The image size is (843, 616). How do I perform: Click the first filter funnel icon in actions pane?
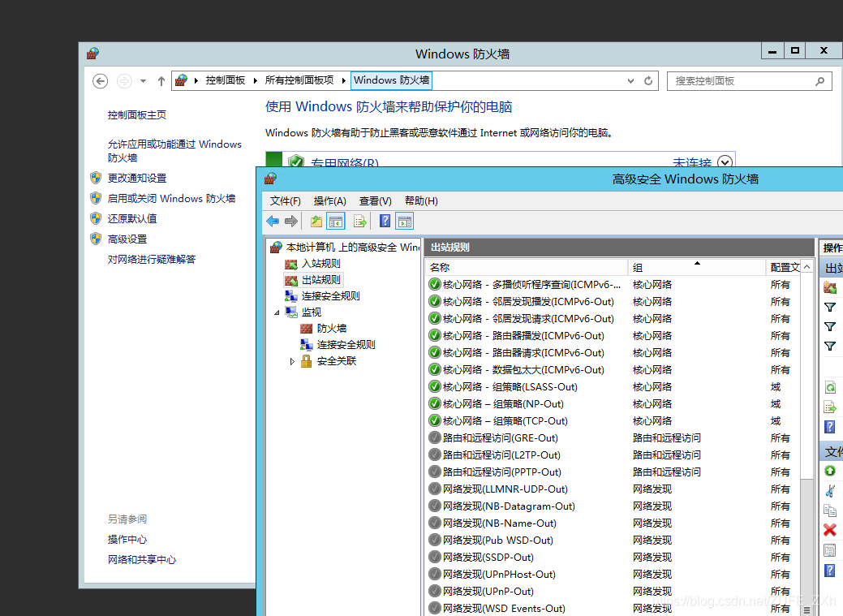830,308
